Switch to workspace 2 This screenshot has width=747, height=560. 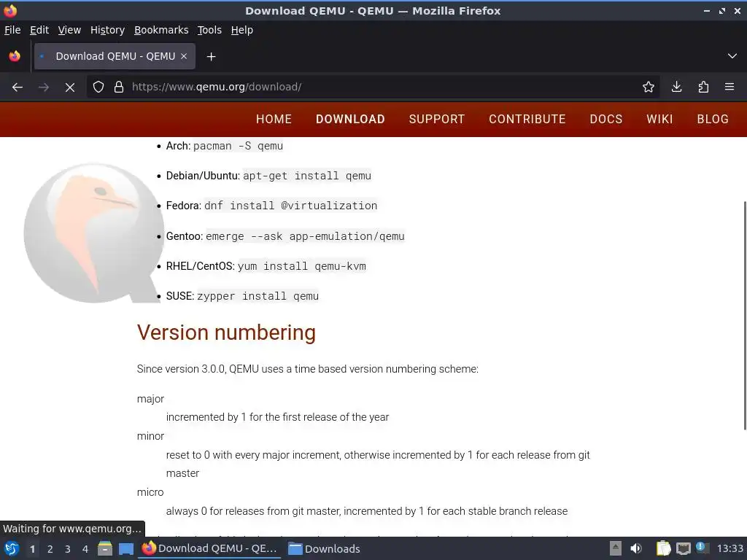point(50,549)
